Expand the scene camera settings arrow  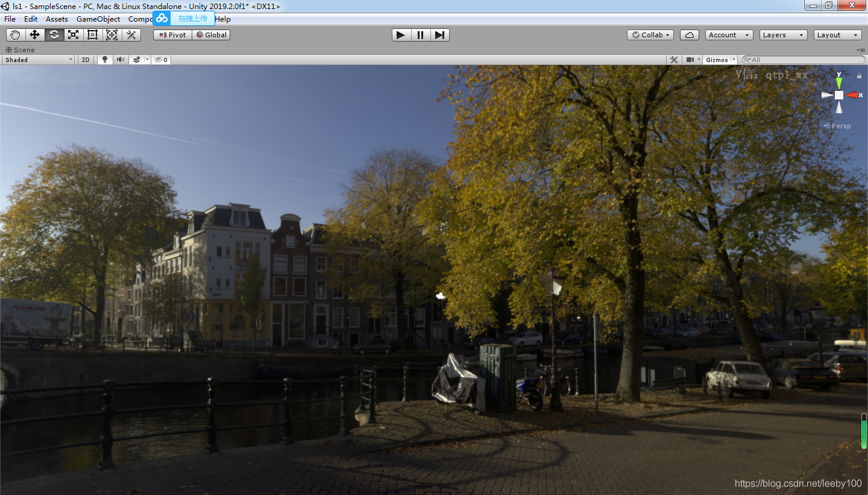tap(699, 60)
